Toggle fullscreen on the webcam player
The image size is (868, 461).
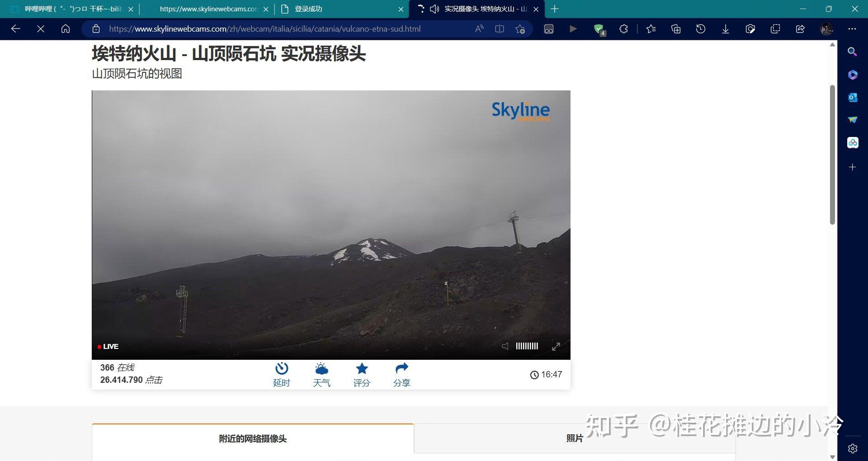click(x=556, y=346)
